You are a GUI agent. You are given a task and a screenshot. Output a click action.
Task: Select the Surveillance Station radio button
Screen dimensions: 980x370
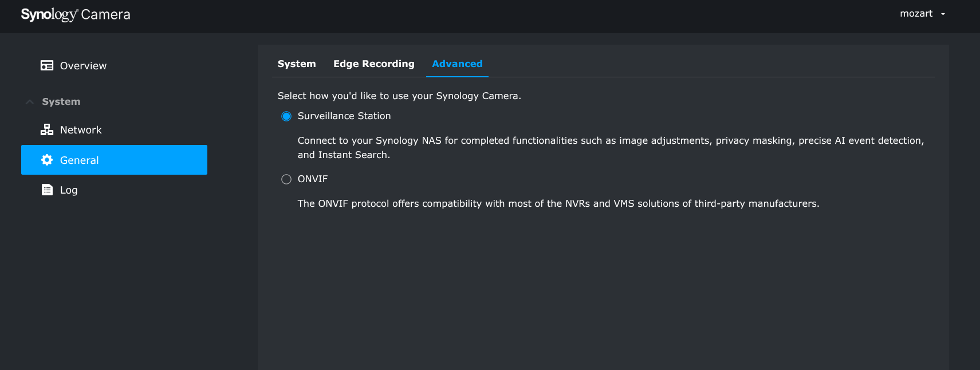point(286,116)
